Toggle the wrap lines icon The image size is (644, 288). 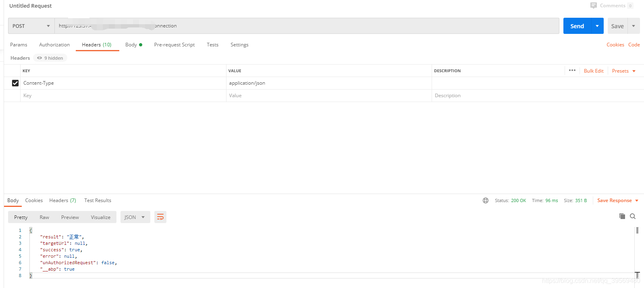pyautogui.click(x=160, y=217)
